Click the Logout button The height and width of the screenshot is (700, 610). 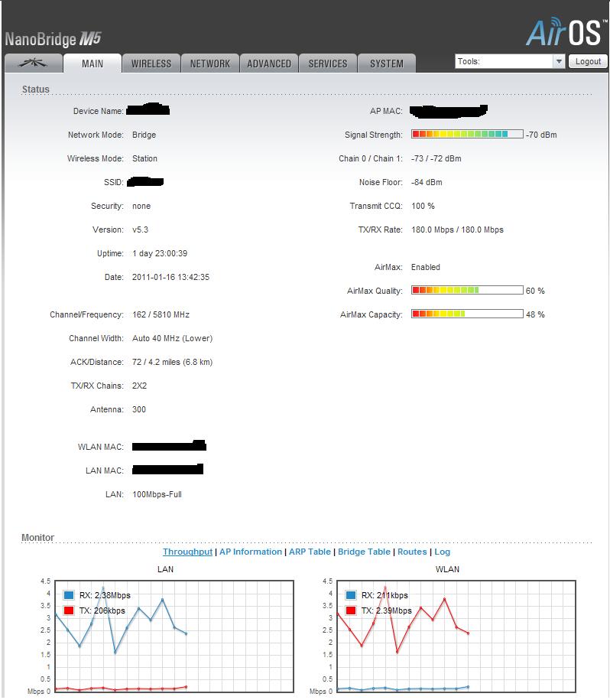(x=588, y=61)
